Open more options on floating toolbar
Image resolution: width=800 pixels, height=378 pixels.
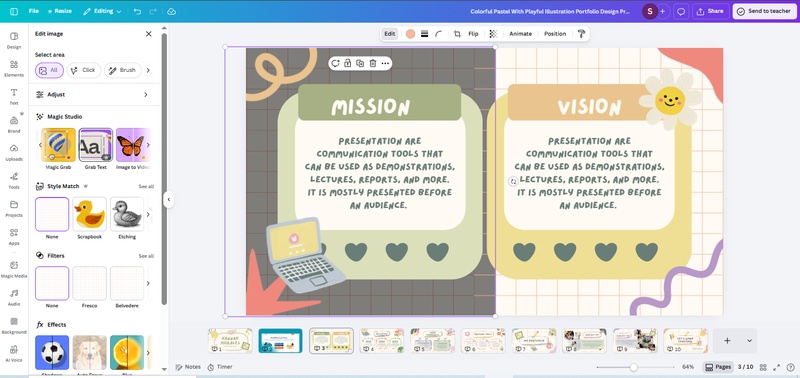tap(385, 63)
